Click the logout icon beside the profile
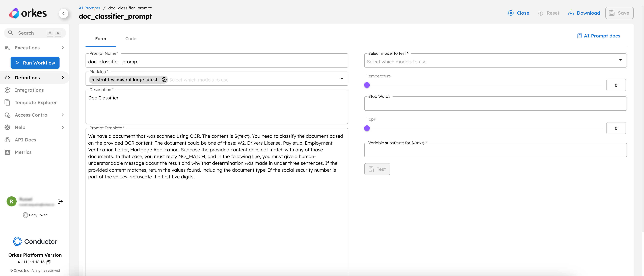The width and height of the screenshot is (644, 276). pos(60,201)
